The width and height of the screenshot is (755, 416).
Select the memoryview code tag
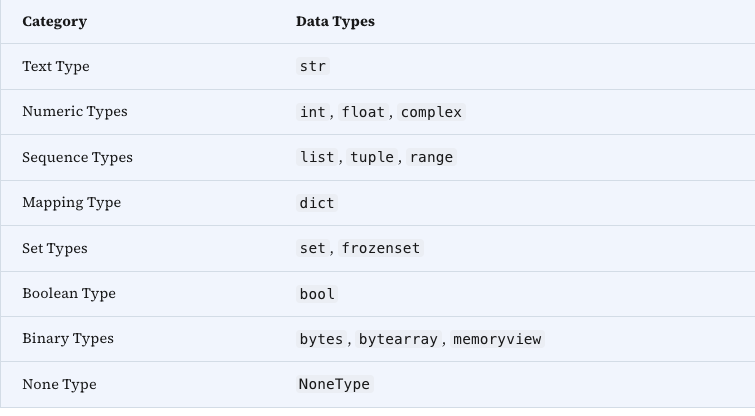[497, 339]
